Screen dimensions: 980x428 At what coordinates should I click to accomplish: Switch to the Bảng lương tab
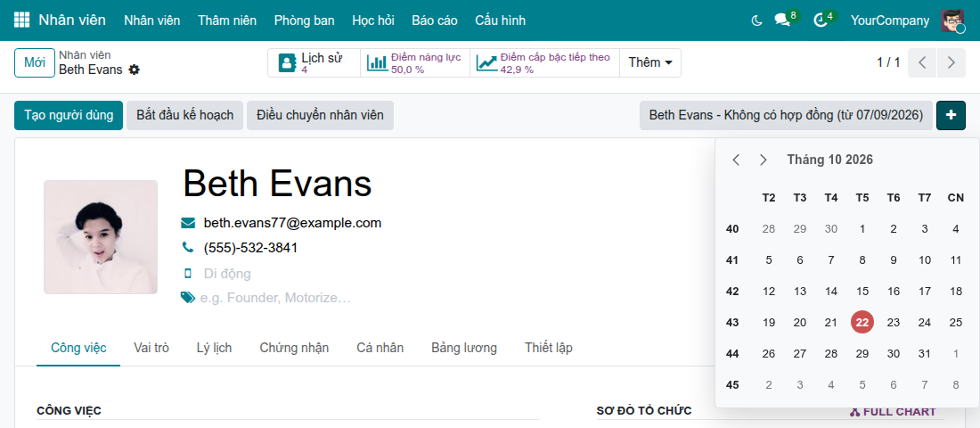[x=464, y=348]
